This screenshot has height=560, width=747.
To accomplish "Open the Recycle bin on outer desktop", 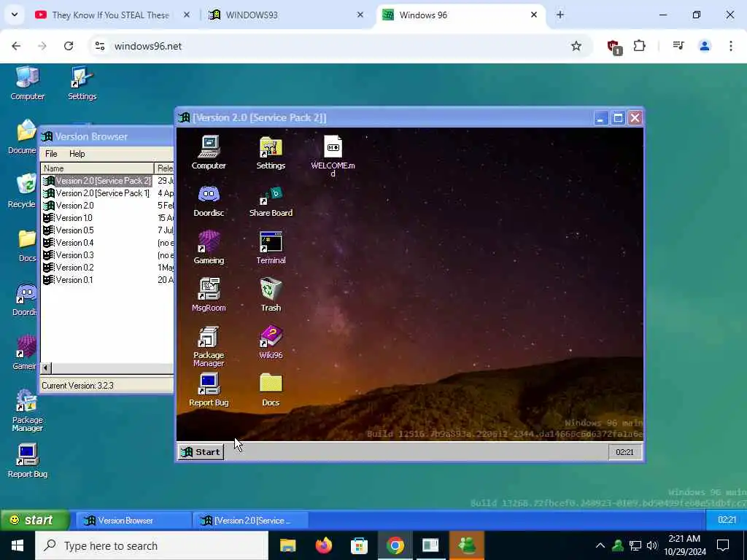I will point(23,192).
